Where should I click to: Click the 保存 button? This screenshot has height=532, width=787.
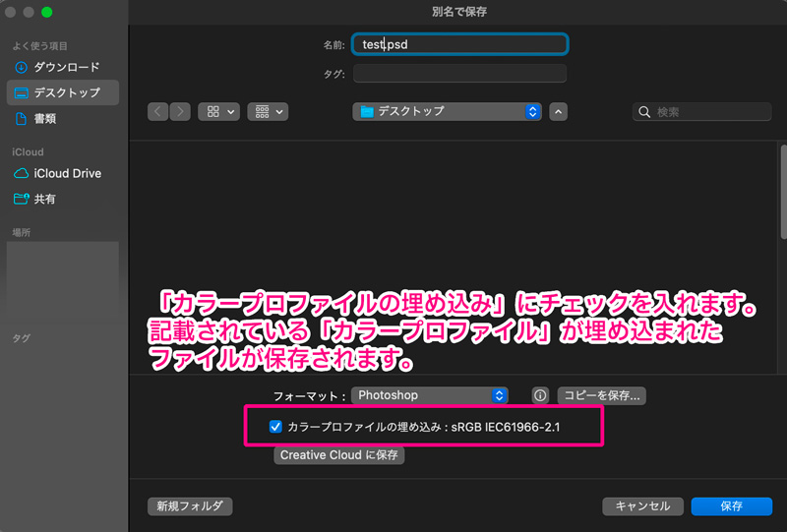pyautogui.click(x=731, y=506)
